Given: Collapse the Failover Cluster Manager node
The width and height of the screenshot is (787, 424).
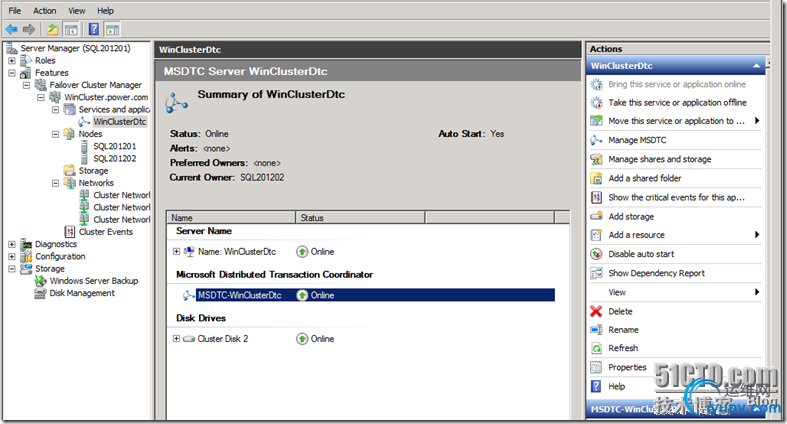Looking at the screenshot, I should [27, 85].
